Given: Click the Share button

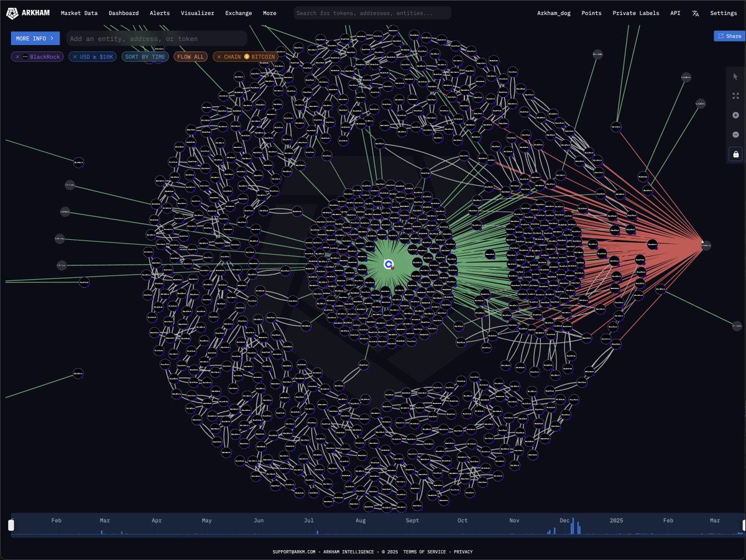Looking at the screenshot, I should point(730,36).
